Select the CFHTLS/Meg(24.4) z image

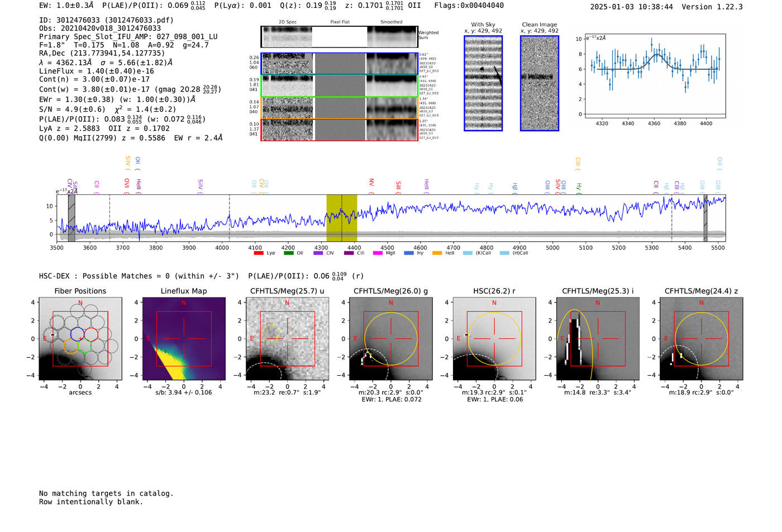tap(702, 339)
